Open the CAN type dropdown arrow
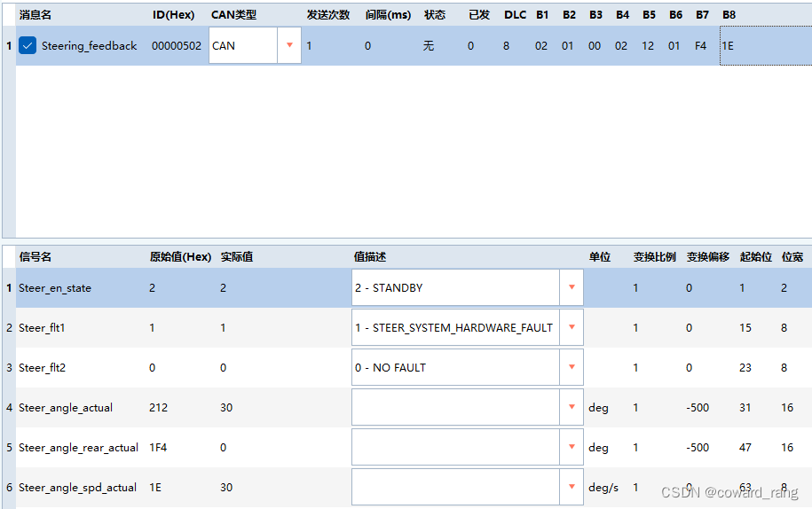The image size is (812, 509). 289,45
